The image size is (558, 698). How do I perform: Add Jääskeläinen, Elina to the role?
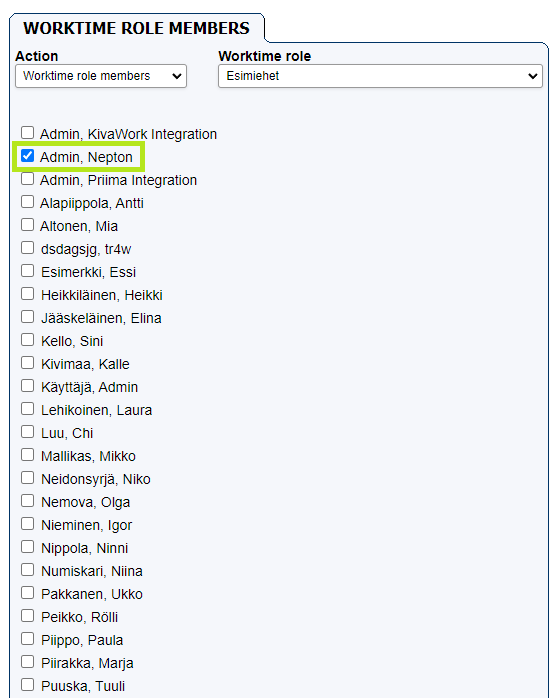point(28,317)
